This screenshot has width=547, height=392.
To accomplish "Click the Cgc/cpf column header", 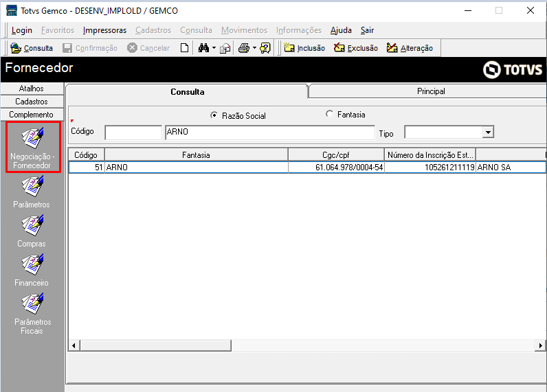I will [x=336, y=154].
